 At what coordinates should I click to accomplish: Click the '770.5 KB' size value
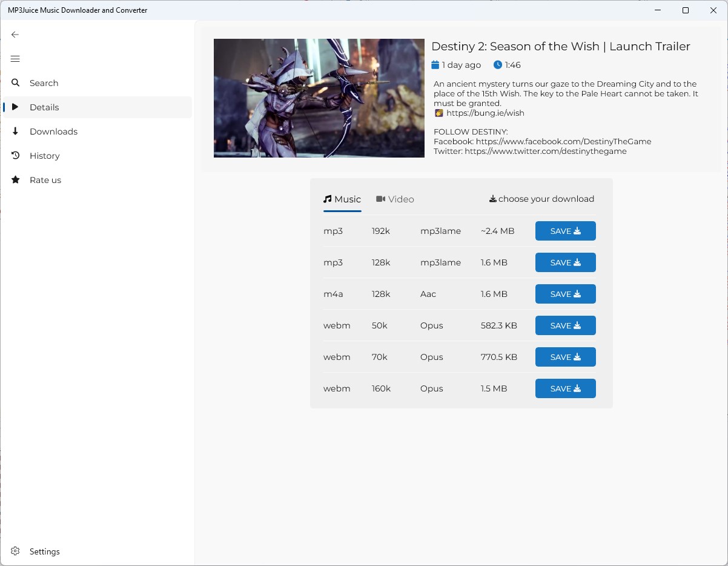pos(499,357)
